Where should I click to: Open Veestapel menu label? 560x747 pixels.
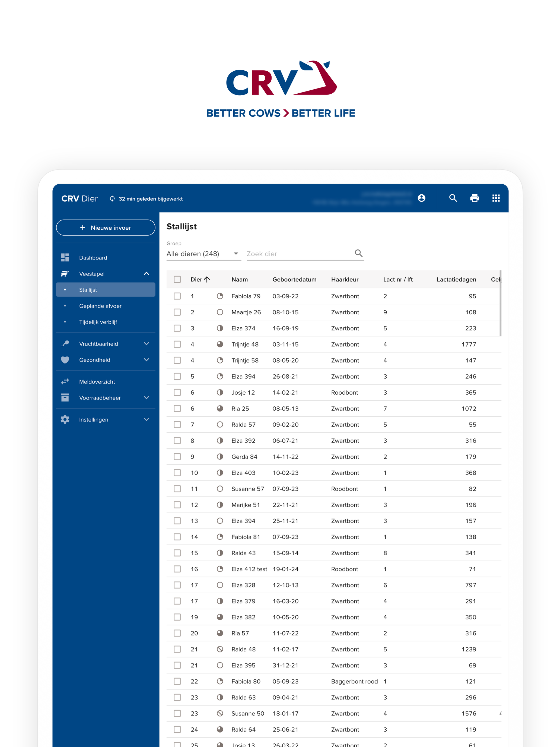92,274
